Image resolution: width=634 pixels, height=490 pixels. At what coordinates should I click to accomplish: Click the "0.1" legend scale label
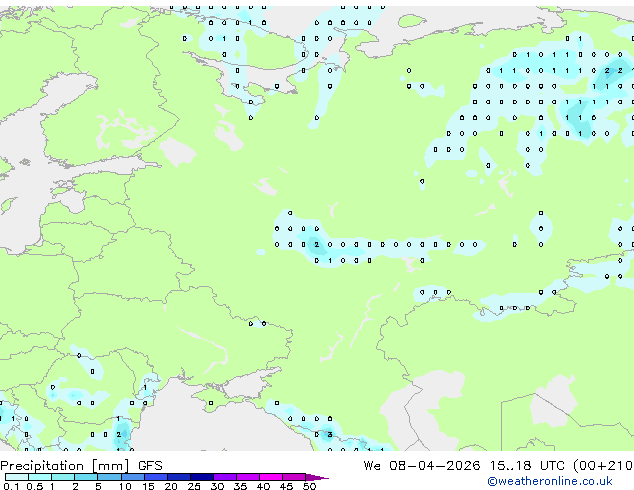11,486
